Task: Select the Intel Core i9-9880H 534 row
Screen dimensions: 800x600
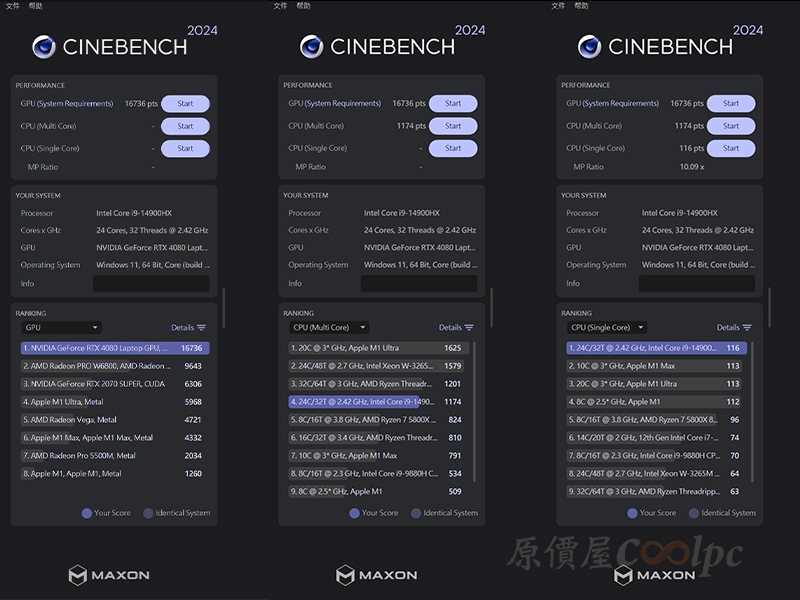Action: pos(378,473)
